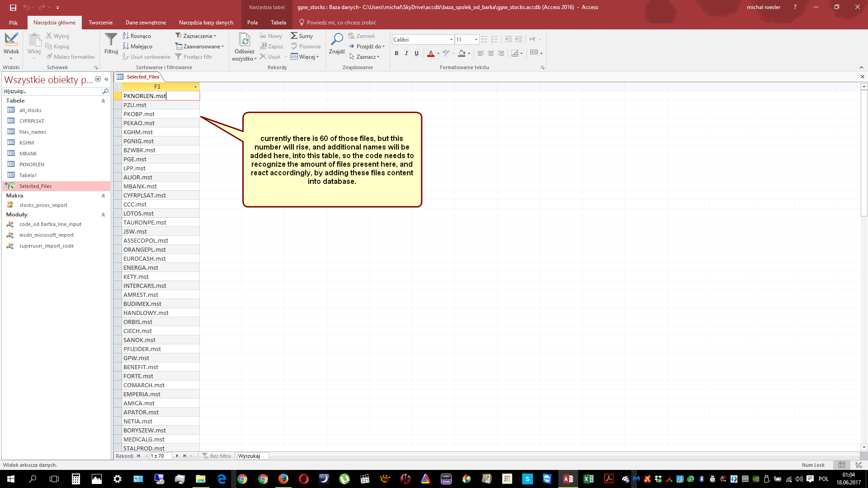This screenshot has height=488, width=868.
Task: Open font size 11 dropdown
Action: point(476,40)
